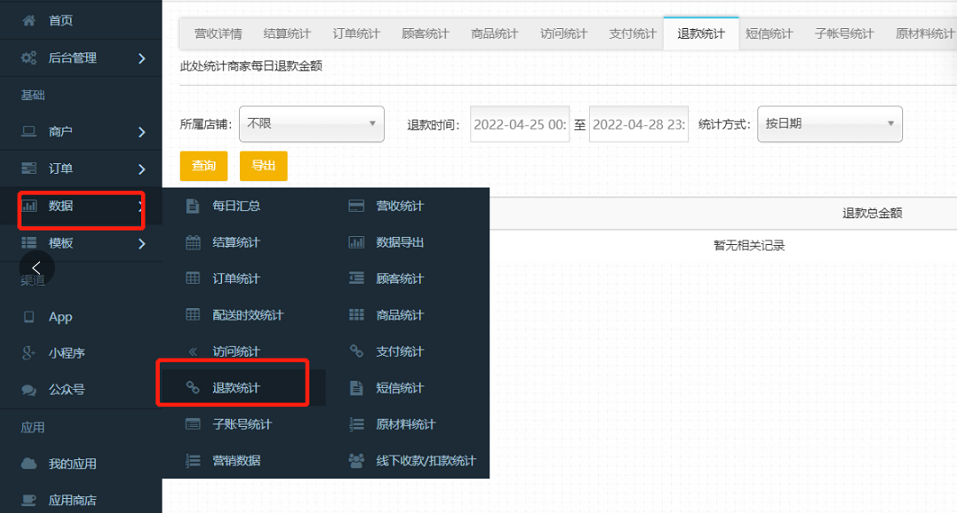Click the 每日汇总 document icon
This screenshot has height=513, width=957.
pyautogui.click(x=193, y=206)
